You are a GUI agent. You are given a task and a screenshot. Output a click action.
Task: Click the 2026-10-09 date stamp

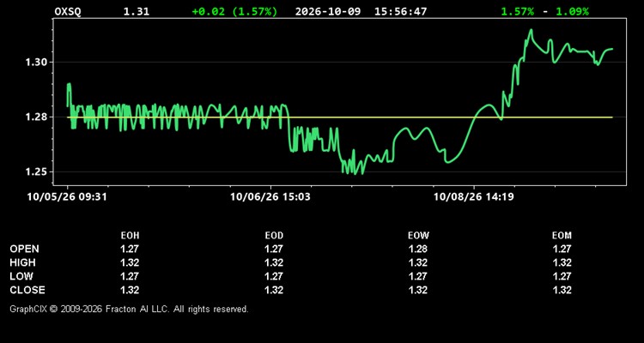[x=328, y=11]
